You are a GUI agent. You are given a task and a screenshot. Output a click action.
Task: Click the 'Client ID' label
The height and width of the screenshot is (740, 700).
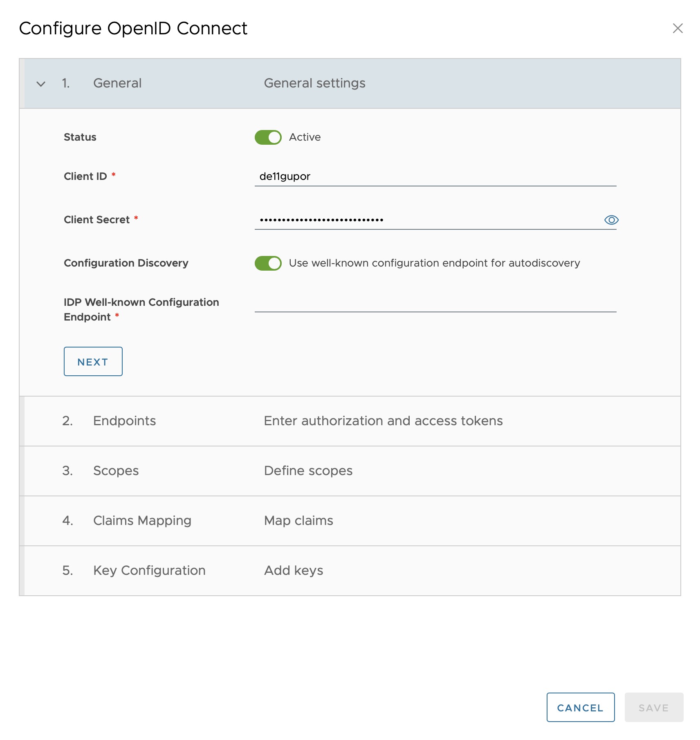(x=85, y=177)
